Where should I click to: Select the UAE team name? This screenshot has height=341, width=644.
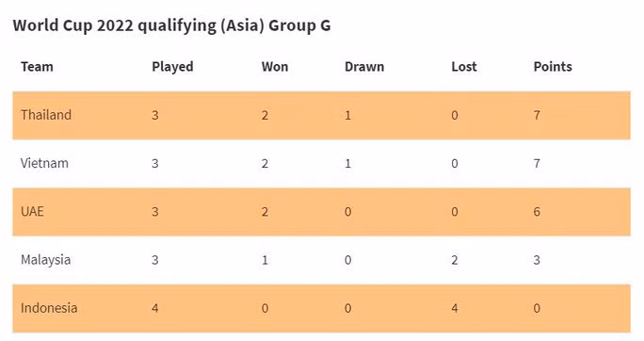click(x=32, y=212)
